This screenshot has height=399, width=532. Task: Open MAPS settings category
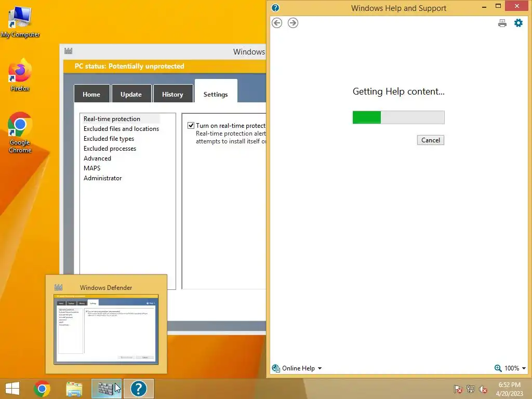coord(92,168)
